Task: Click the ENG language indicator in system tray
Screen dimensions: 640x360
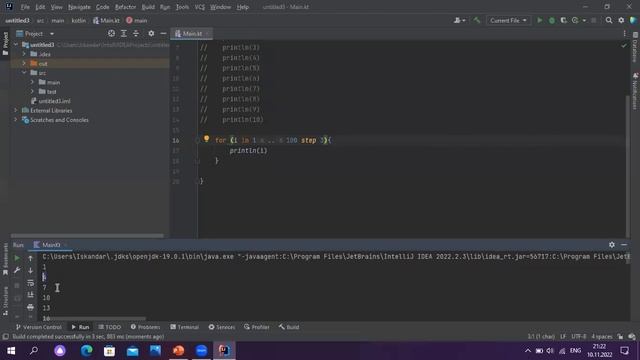Action: coord(576,351)
